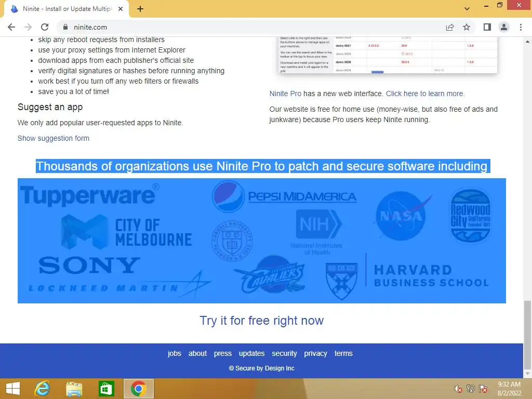532x399 pixels.
Task: Click the page vertical scrollbar thumb
Action: point(527,335)
